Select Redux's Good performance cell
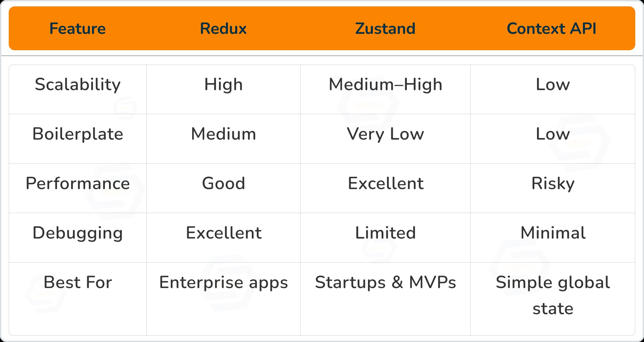This screenshot has height=342, width=644. click(x=223, y=184)
